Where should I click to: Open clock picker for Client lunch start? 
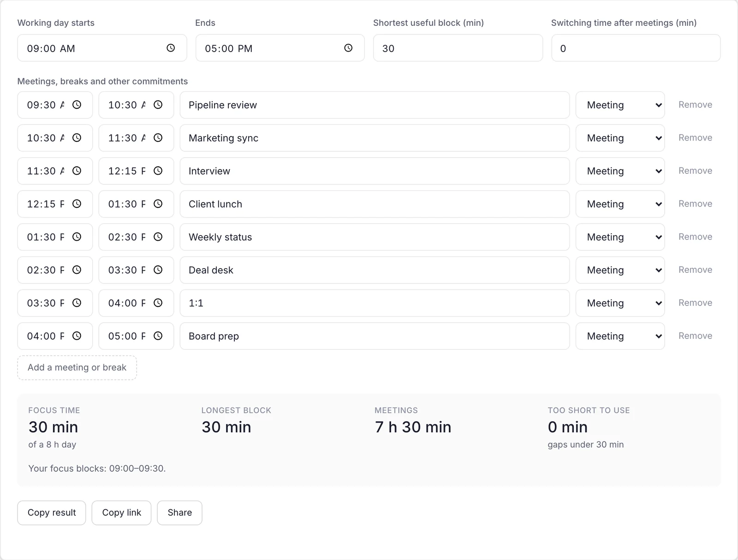(x=77, y=204)
